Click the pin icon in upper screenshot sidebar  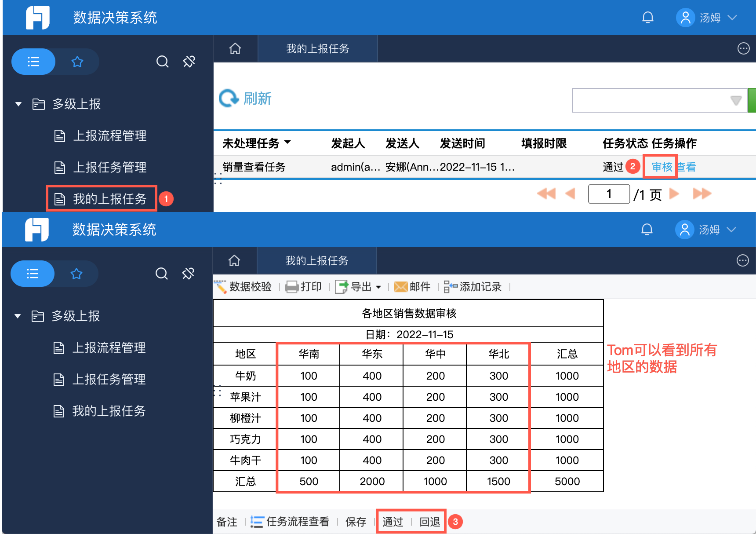pyautogui.click(x=189, y=62)
